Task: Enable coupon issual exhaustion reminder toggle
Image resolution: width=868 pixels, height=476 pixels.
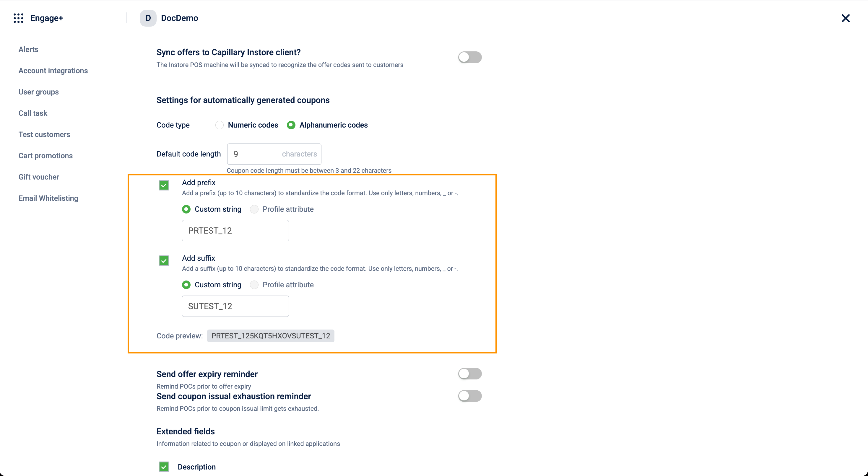Action: [469, 396]
